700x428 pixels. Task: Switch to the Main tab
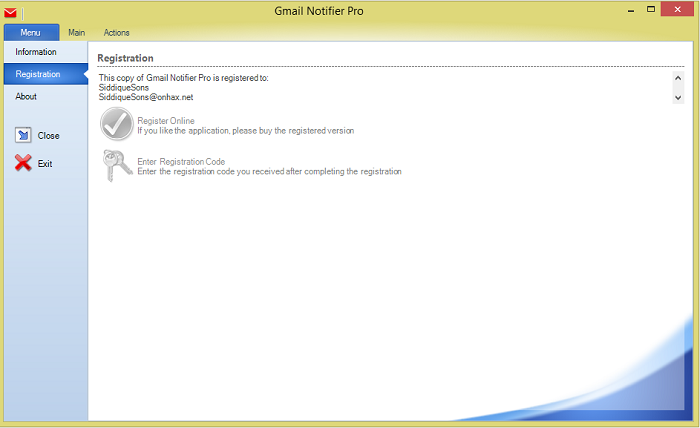[76, 33]
